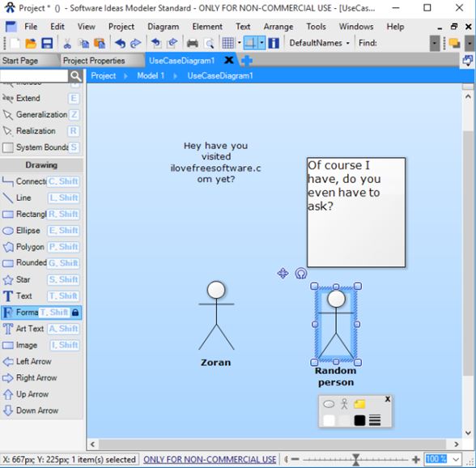Image resolution: width=476 pixels, height=468 pixels.
Task: Open the dropdown arrow beside the rulers button
Action: pyautogui.click(x=261, y=43)
